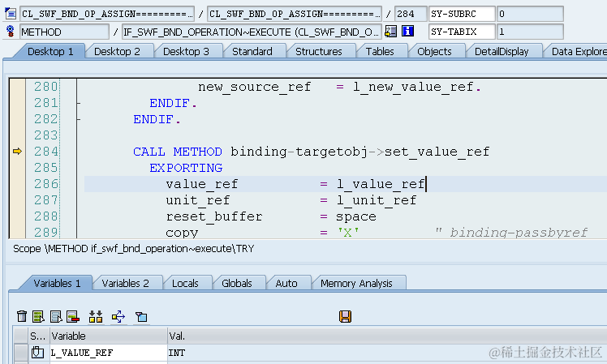Switch to Desktop 2 tab

(x=118, y=51)
